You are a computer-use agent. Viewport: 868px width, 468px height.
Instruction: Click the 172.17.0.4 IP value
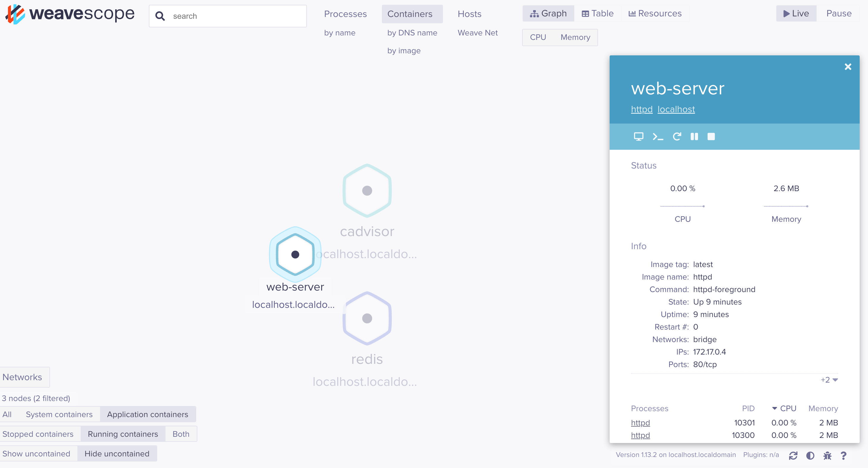point(709,352)
